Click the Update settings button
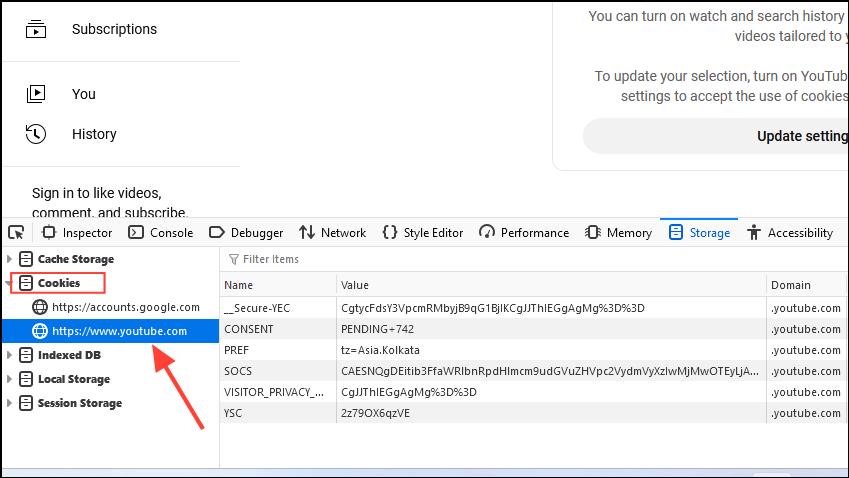The height and width of the screenshot is (478, 849). (x=716, y=136)
